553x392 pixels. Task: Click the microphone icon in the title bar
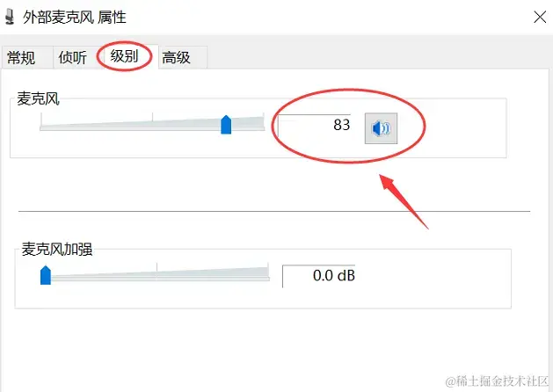[11, 17]
